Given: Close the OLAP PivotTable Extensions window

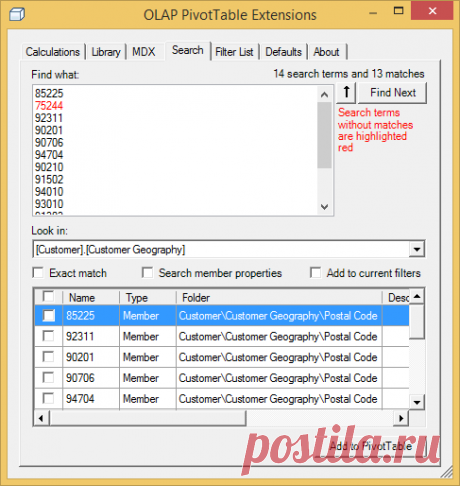Looking at the screenshot, I should point(432,11).
